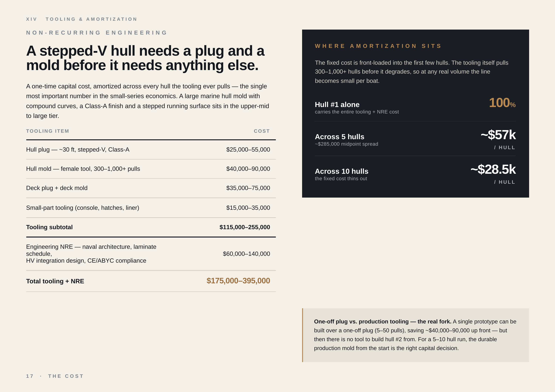Click the XIV Tooling & Amortization section header
The width and height of the screenshot is (555, 392).
coord(82,19)
